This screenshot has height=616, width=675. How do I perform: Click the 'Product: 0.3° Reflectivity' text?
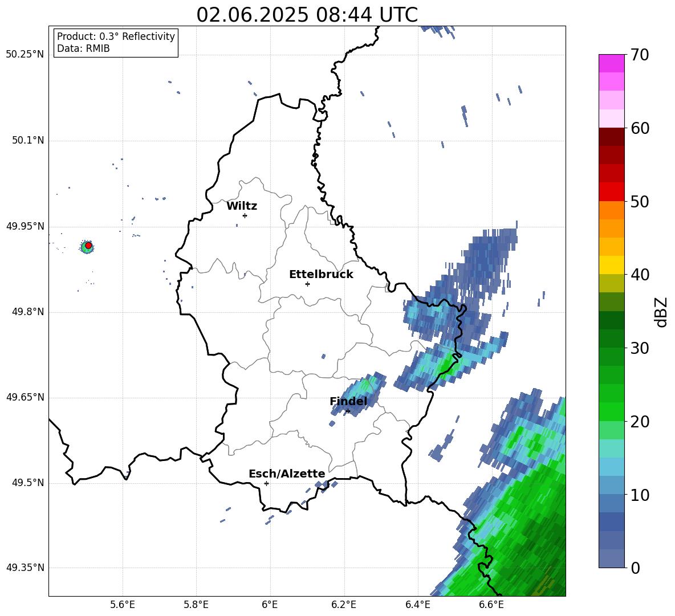point(116,36)
